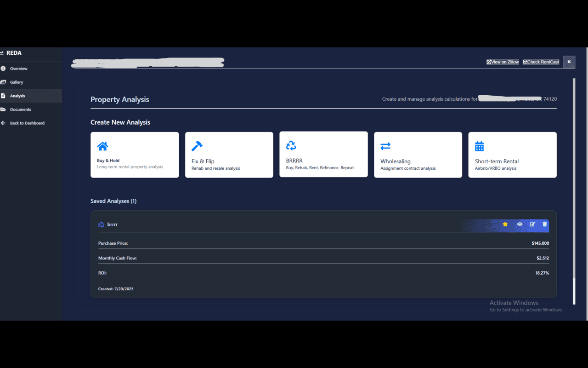Click the 'Assignment contract analysis' description

coord(408,168)
